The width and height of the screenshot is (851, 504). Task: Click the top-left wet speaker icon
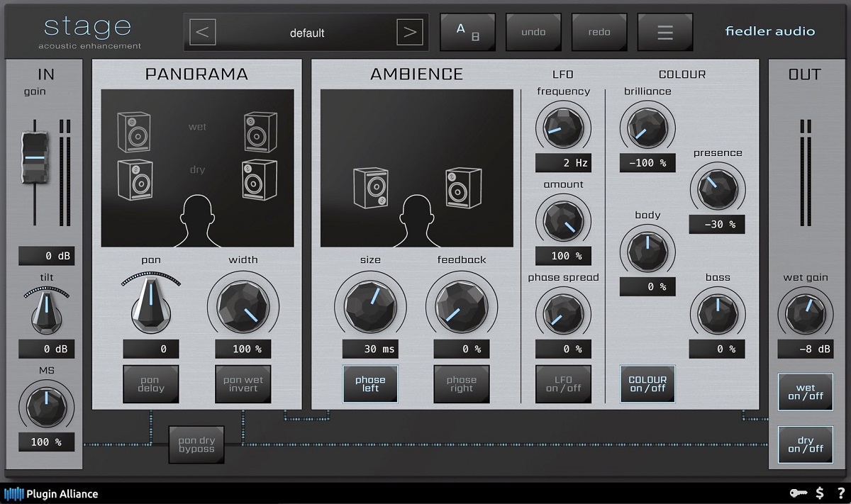point(134,132)
